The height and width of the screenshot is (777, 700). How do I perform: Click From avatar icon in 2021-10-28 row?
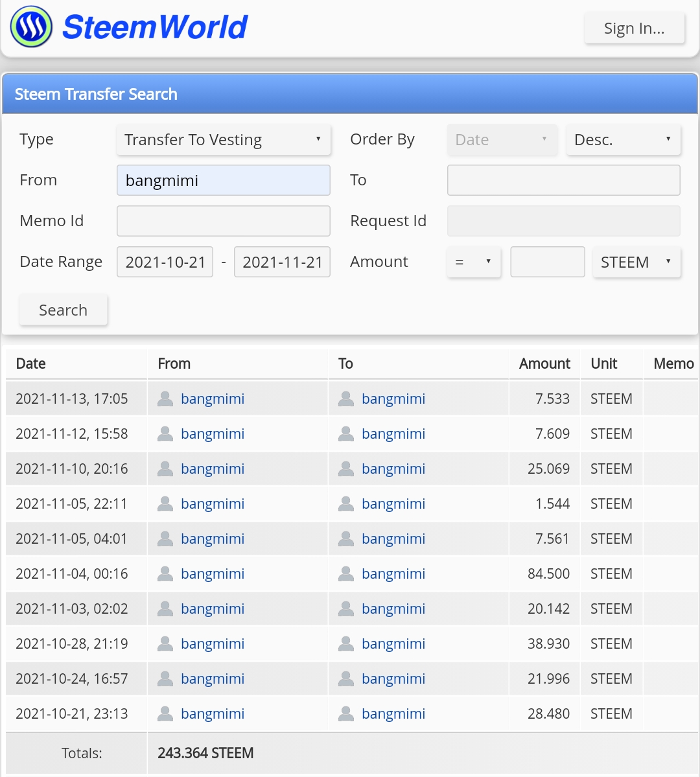(165, 644)
